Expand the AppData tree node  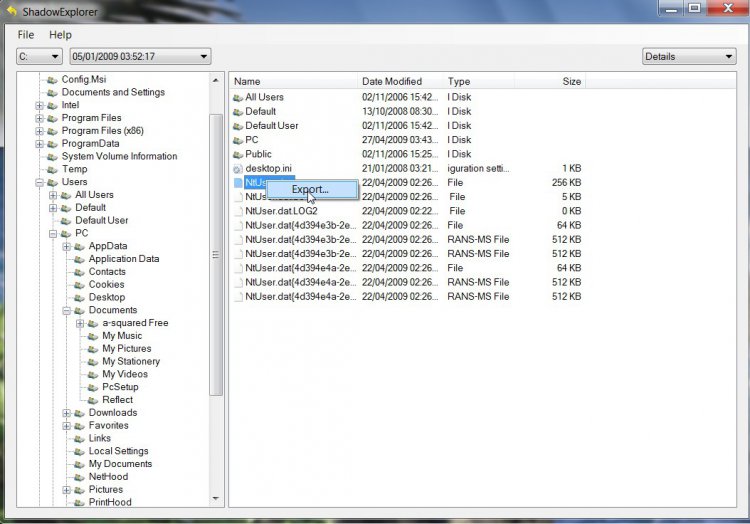66,246
